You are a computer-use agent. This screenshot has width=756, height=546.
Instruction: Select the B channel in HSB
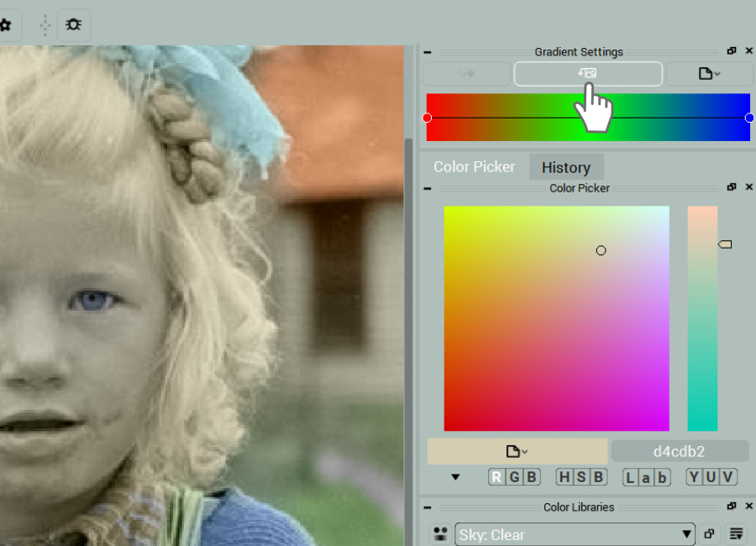coord(599,477)
